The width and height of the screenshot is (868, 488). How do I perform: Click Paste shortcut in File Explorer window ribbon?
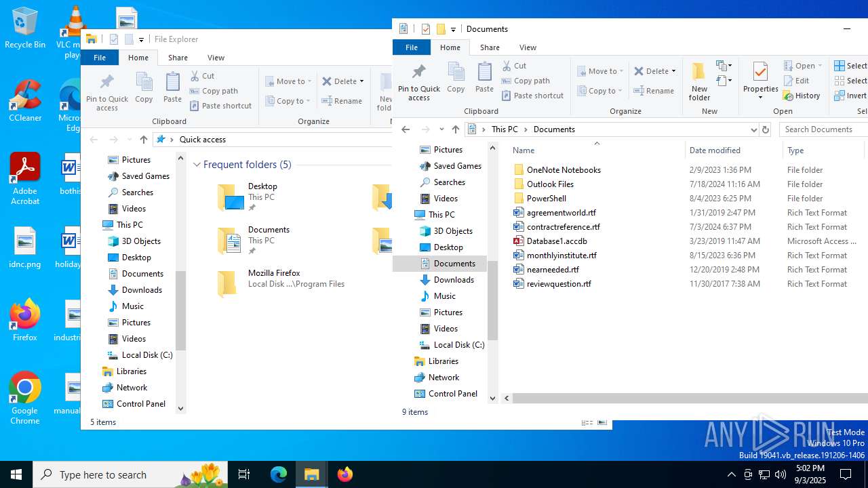coord(220,106)
